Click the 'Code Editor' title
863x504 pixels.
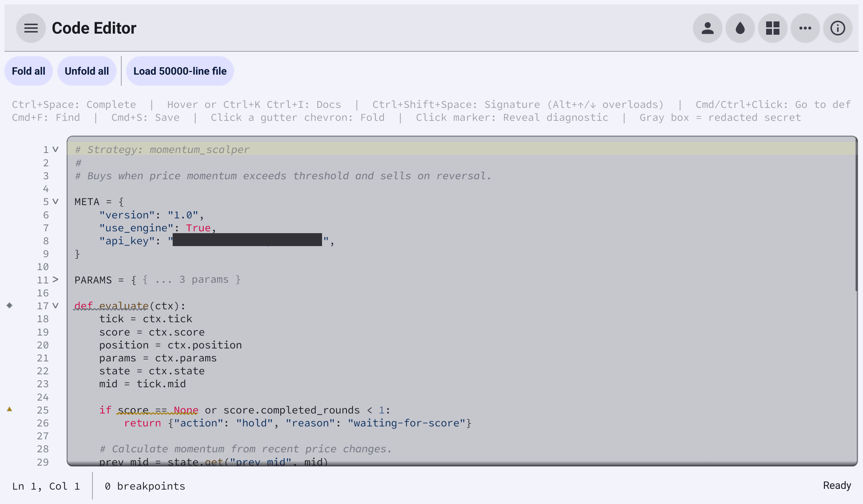pyautogui.click(x=94, y=28)
